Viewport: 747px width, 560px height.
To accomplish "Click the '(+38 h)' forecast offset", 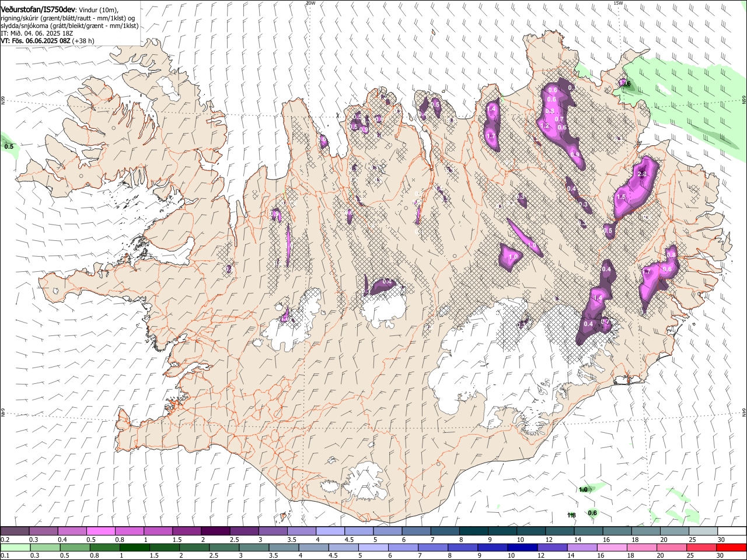I will point(83,41).
